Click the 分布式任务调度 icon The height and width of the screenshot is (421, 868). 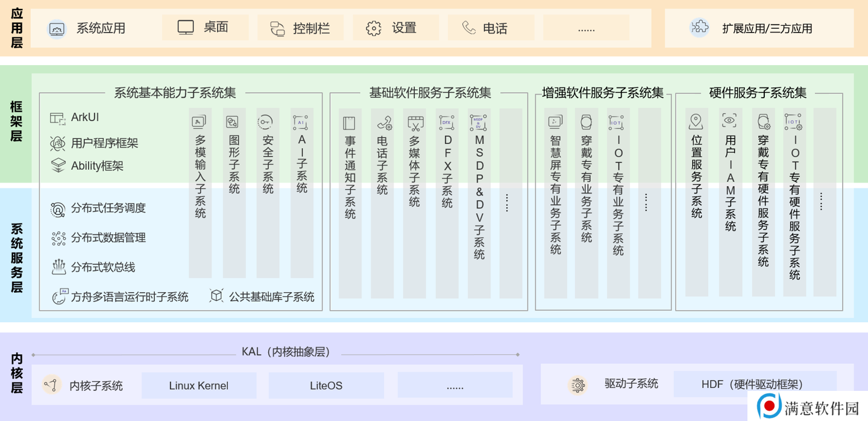(58, 209)
